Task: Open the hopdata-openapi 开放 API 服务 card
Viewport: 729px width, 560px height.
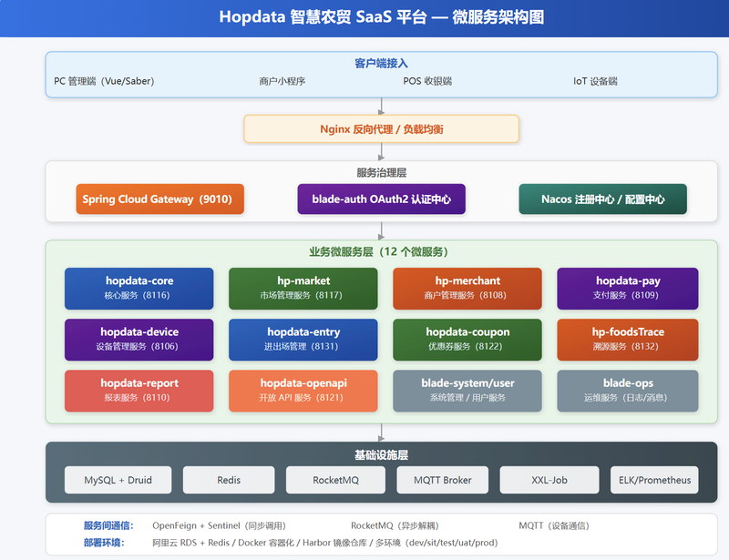Action: click(303, 391)
